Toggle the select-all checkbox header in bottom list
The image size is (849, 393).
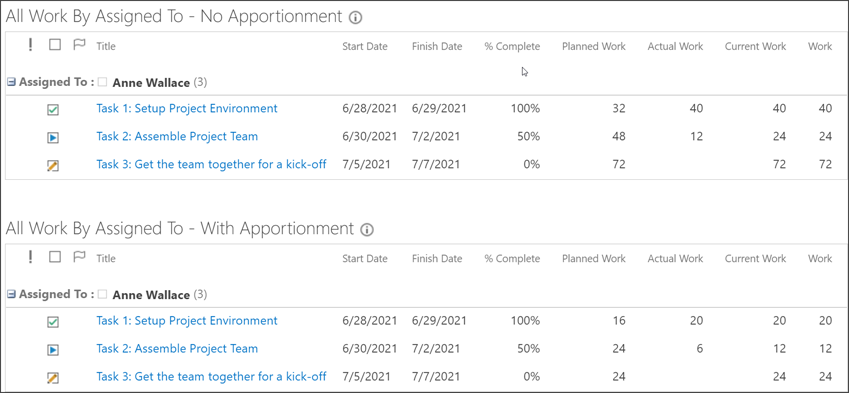coord(55,257)
